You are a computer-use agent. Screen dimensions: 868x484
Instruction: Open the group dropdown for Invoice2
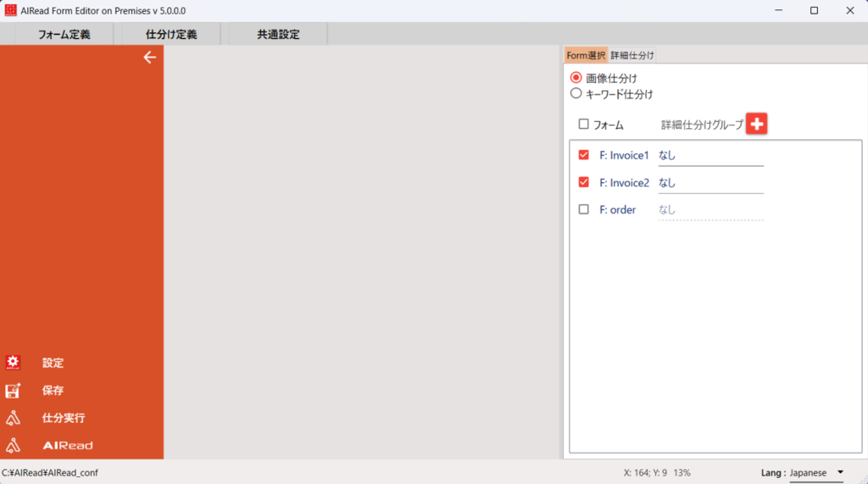point(711,183)
